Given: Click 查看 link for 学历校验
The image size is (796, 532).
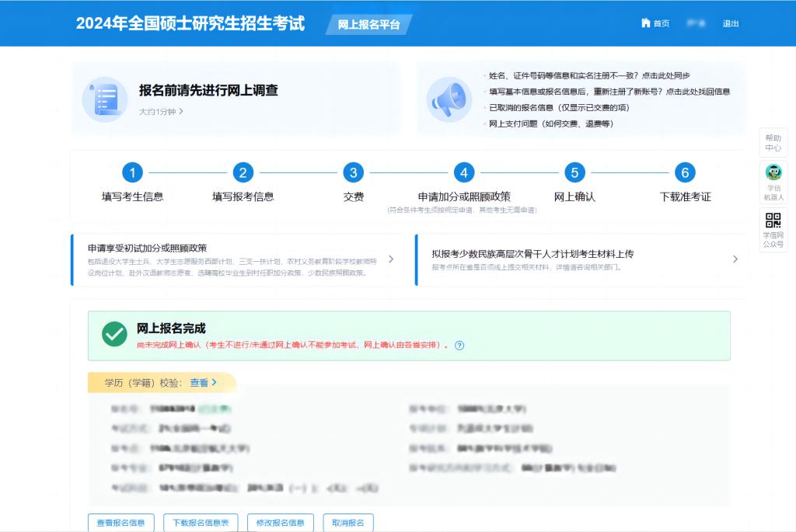Looking at the screenshot, I should pos(203,383).
